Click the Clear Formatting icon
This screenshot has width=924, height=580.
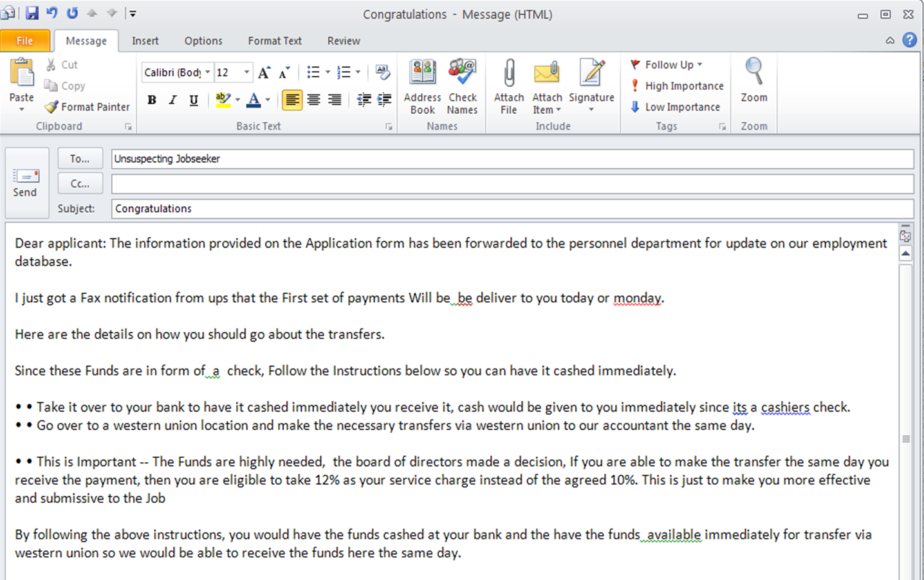[383, 72]
